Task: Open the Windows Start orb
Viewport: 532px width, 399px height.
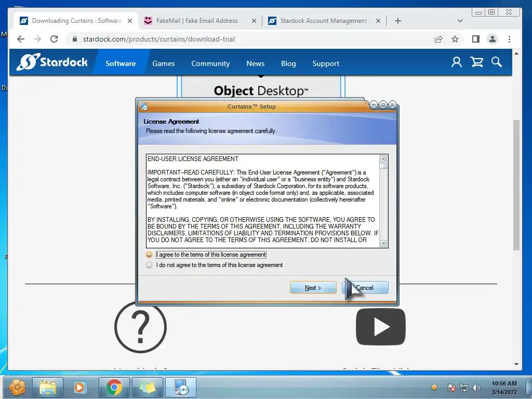Action: 17,387
